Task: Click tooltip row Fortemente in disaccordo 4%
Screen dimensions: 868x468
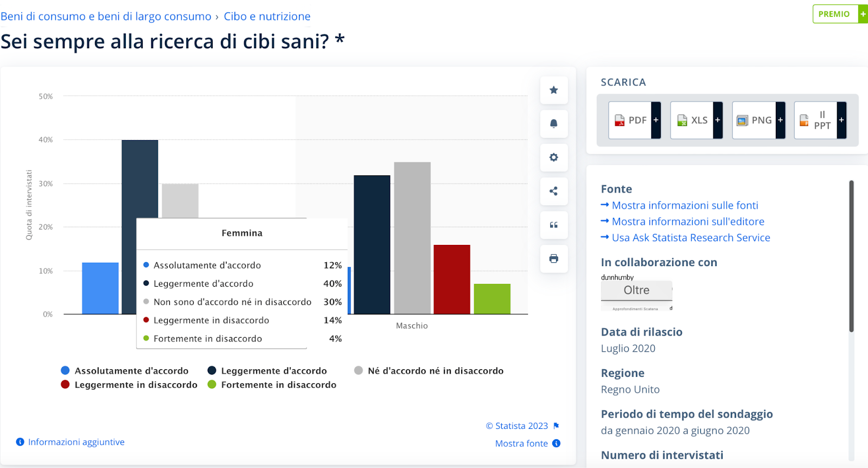Action: coord(242,338)
